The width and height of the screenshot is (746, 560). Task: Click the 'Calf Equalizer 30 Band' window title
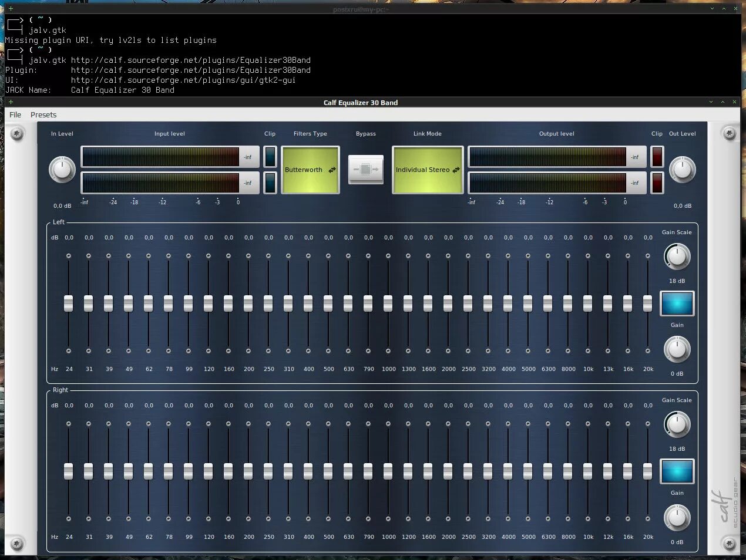point(361,102)
